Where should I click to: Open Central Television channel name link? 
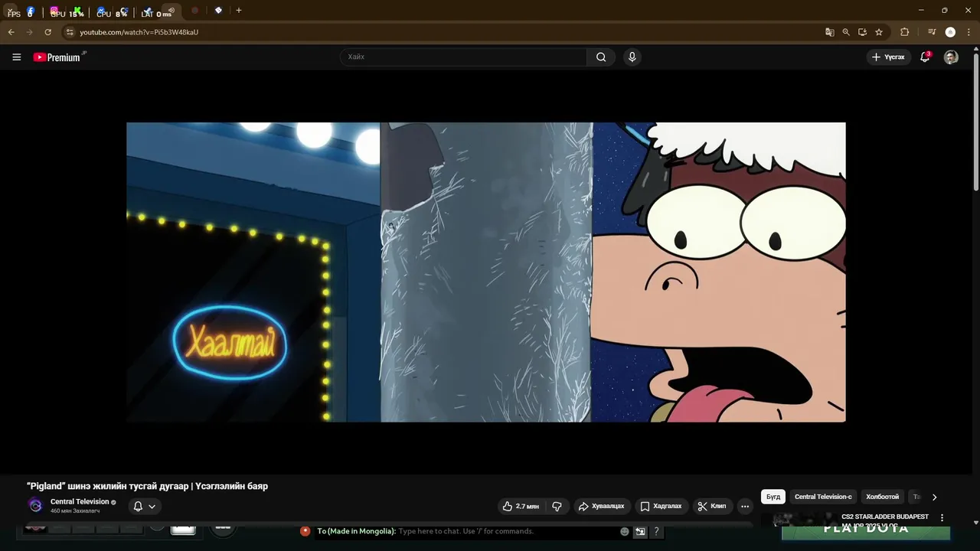(x=80, y=502)
